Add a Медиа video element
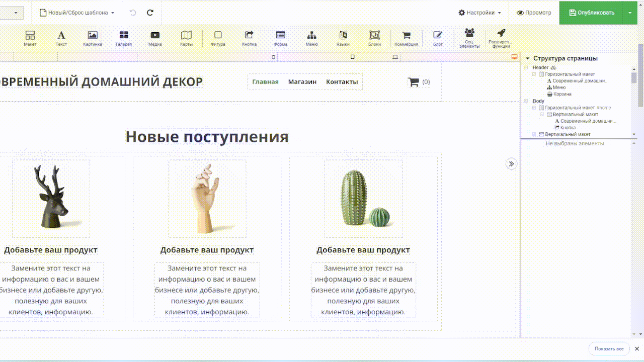This screenshot has width=644, height=362. click(155, 38)
